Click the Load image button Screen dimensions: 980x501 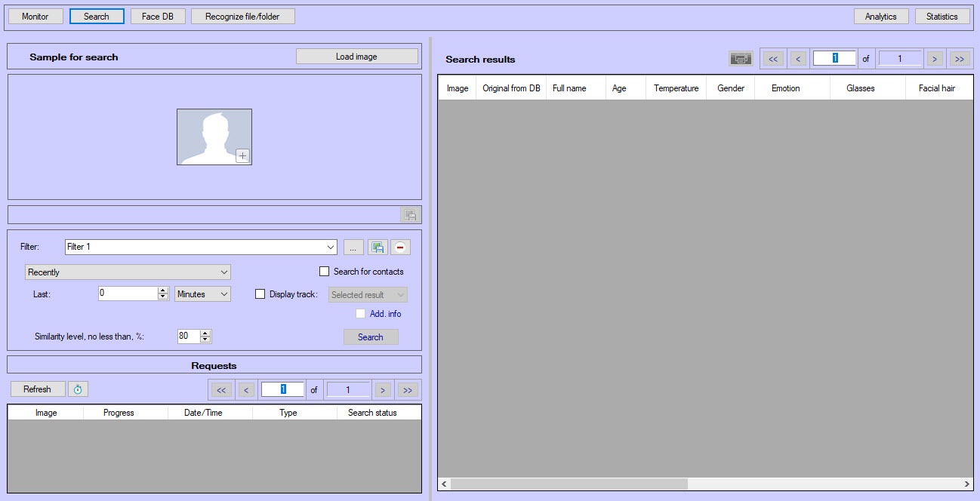click(x=356, y=57)
